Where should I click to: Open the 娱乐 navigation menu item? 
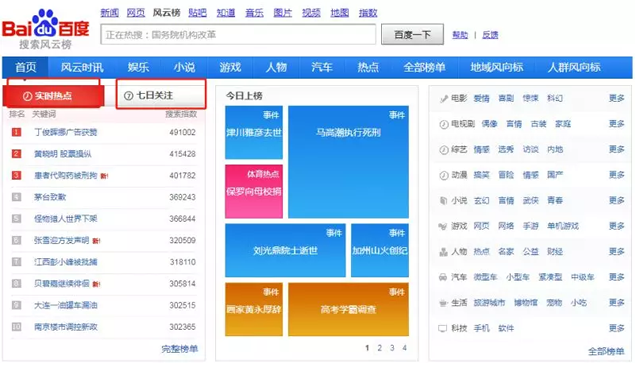pyautogui.click(x=138, y=67)
